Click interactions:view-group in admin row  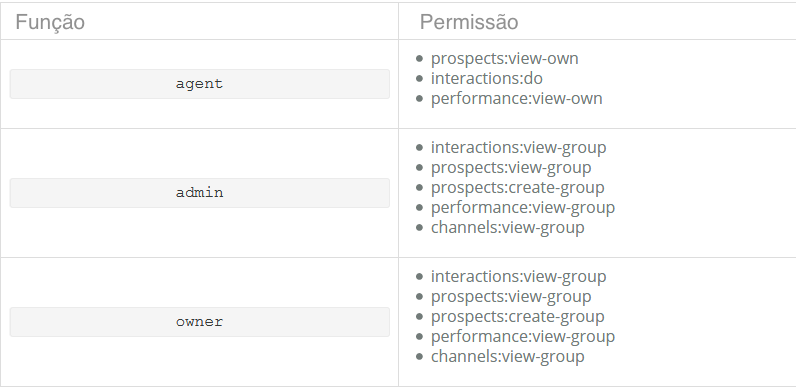click(518, 147)
